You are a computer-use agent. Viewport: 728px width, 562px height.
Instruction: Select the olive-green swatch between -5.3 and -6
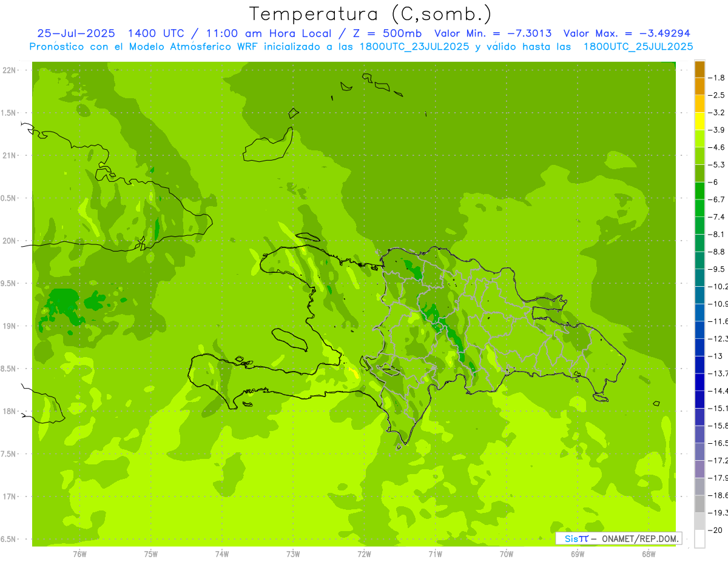pos(699,173)
